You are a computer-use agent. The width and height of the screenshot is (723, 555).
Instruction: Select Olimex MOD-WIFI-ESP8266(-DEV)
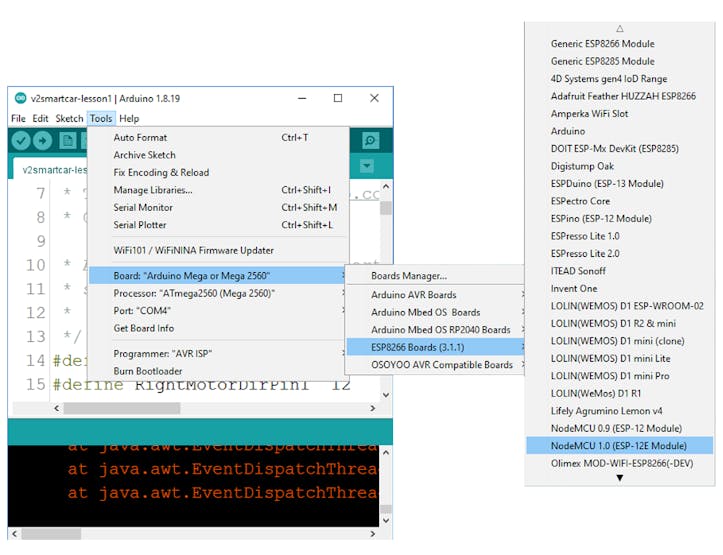coord(620,464)
